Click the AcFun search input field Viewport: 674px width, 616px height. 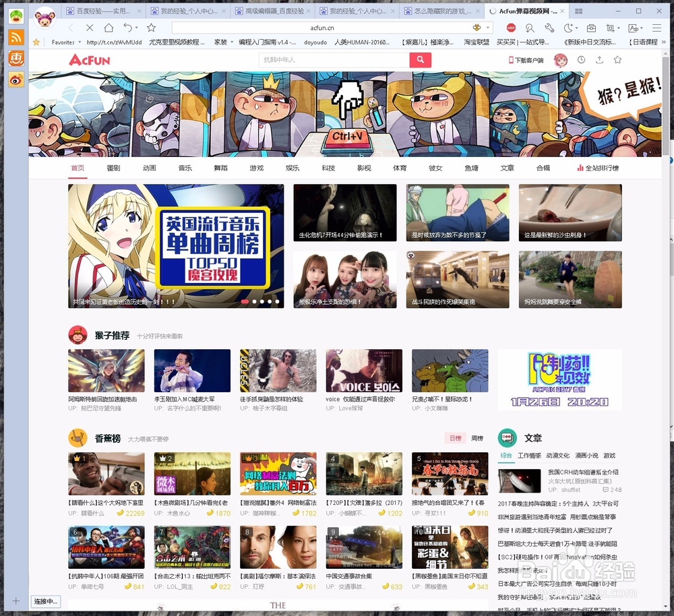[x=334, y=60]
